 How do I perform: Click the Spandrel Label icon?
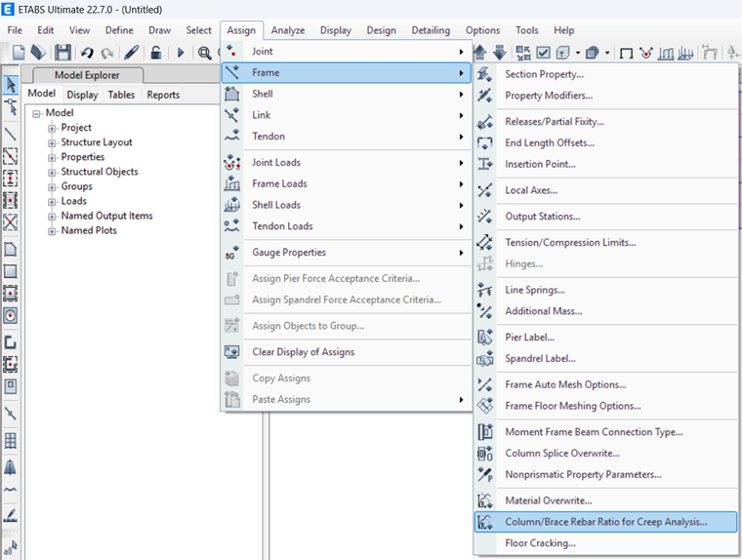point(484,358)
